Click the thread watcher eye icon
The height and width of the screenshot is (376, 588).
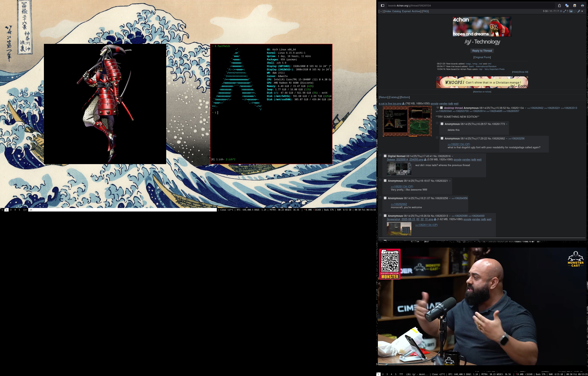(x=561, y=11)
